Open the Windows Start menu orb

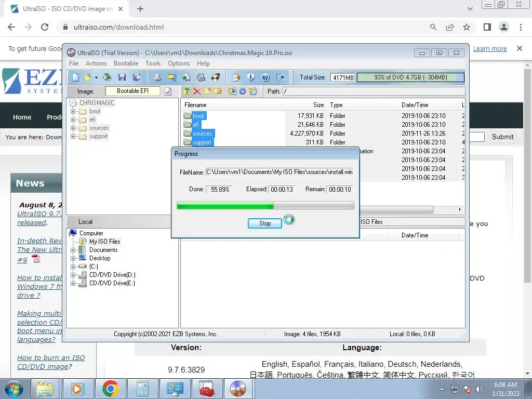tap(14, 389)
